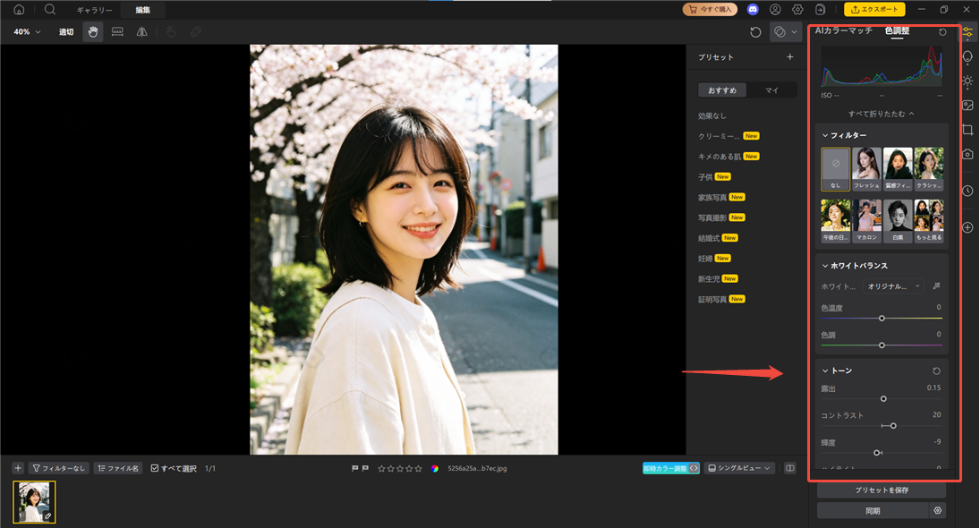
Task: Open camera icon in right sidebar
Action: point(967,154)
